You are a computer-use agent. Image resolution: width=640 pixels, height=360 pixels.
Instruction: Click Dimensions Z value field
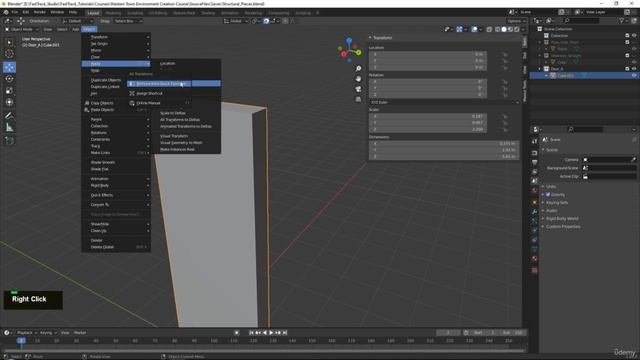(x=444, y=157)
